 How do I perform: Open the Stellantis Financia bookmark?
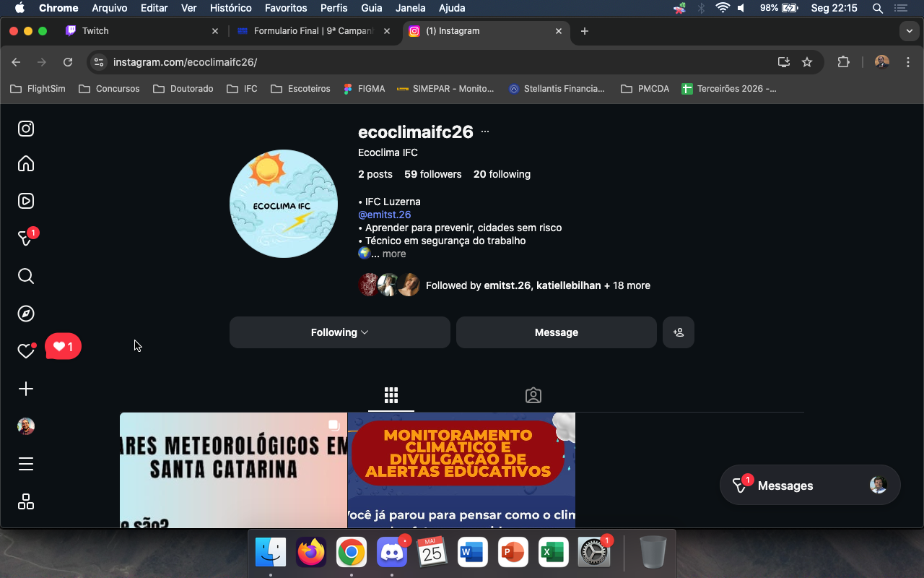pyautogui.click(x=557, y=89)
